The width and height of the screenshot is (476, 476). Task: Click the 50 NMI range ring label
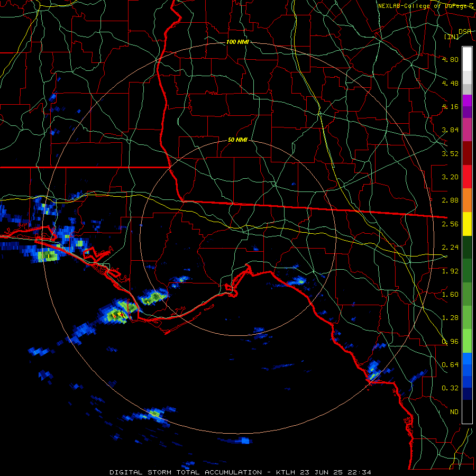pos(237,140)
